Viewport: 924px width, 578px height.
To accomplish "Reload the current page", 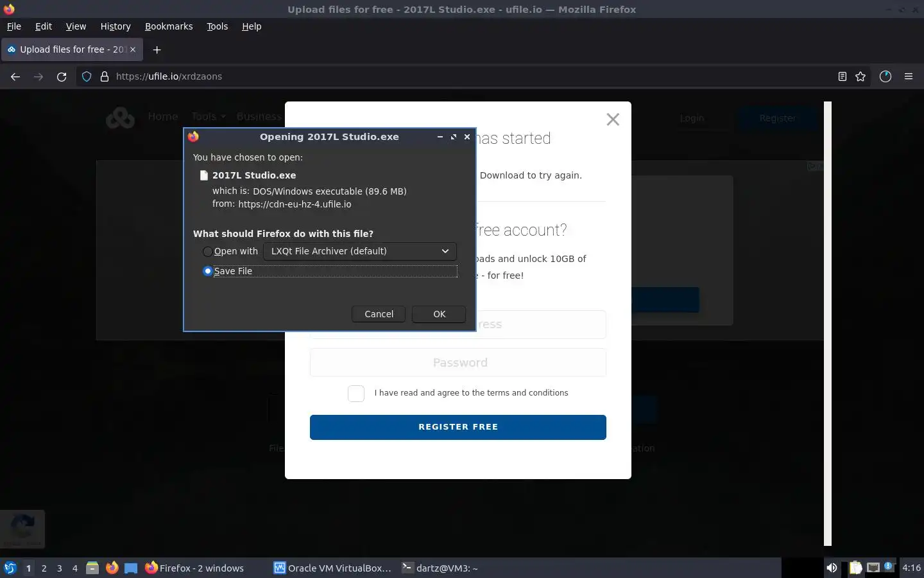I will (62, 76).
